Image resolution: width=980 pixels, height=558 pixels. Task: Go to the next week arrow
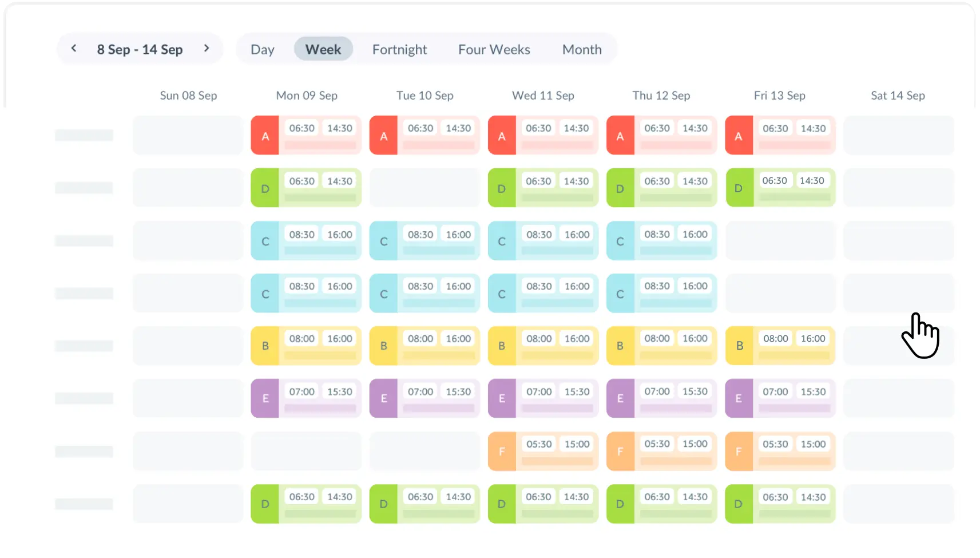(x=207, y=49)
